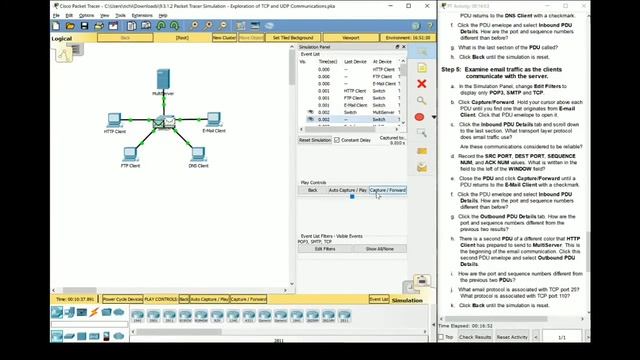The width and height of the screenshot is (640, 360).
Task: Select the Connections lightning bolt category
Action: pos(94,313)
